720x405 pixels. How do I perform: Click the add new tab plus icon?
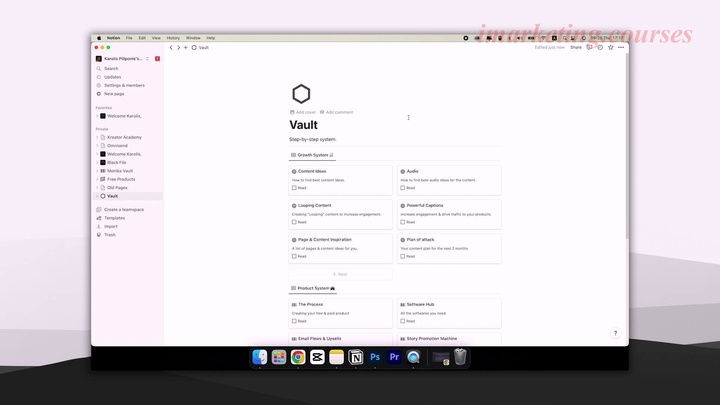point(185,47)
